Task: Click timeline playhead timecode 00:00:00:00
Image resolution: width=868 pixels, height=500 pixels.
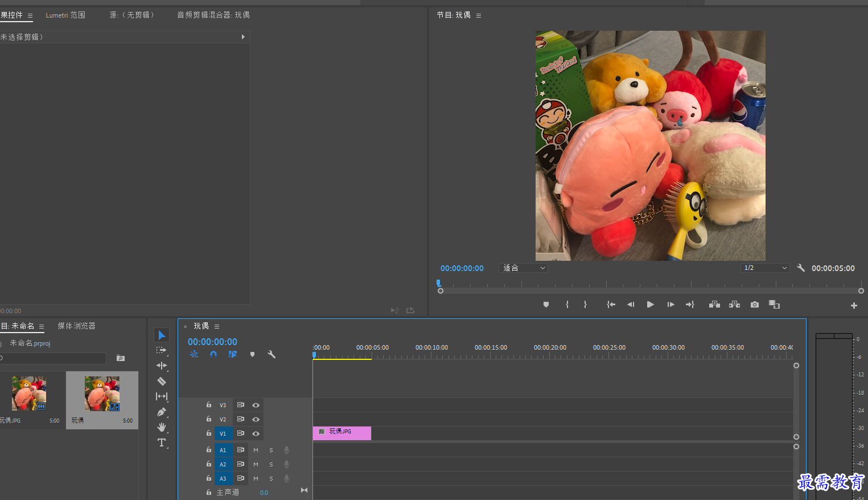Action: [x=212, y=342]
